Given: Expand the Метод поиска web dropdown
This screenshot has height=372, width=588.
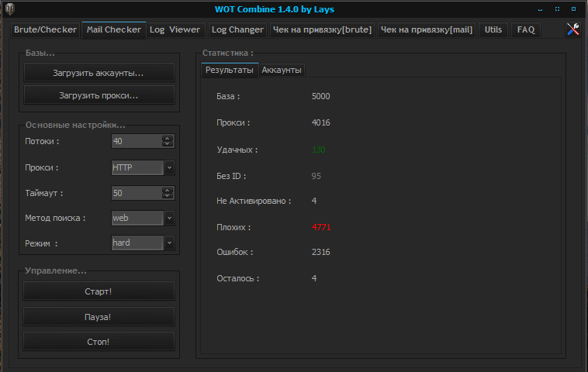Looking at the screenshot, I should point(170,218).
